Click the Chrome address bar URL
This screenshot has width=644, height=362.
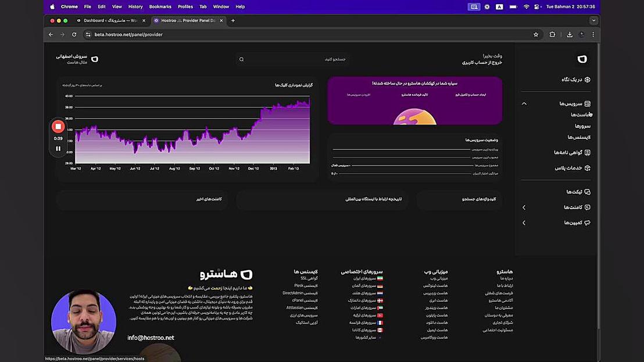click(x=128, y=34)
